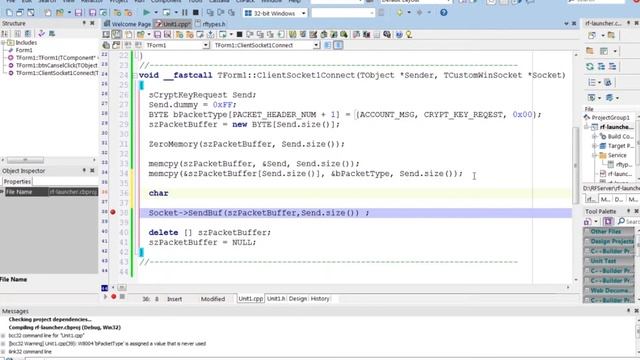This screenshot has width=640, height=360.
Task: Open the IDE help question mark icon
Action: [x=444, y=13]
